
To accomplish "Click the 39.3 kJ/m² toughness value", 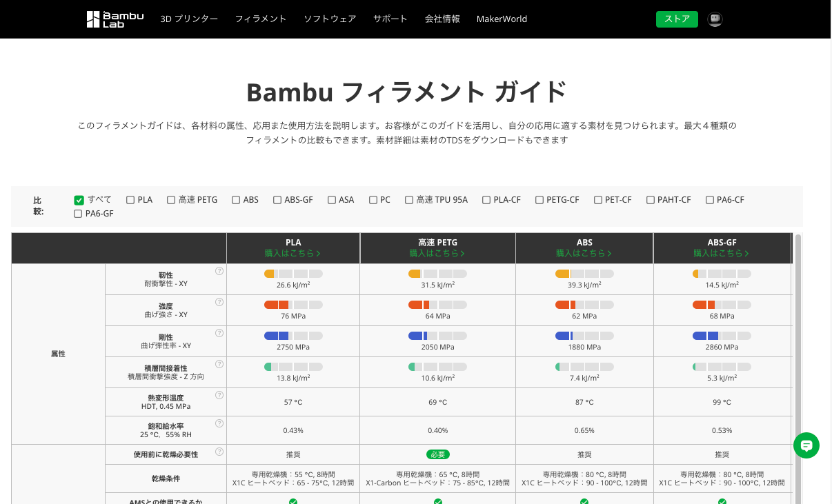I will 584,285.
